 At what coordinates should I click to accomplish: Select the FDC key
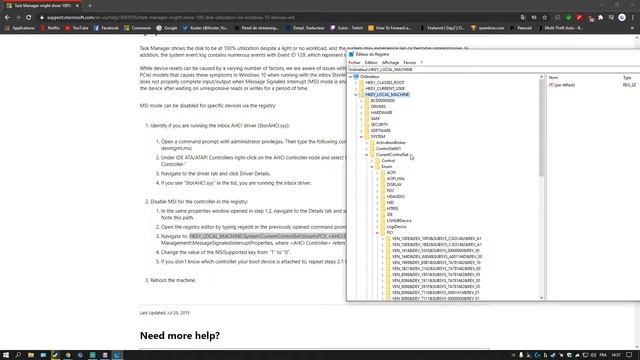391,191
